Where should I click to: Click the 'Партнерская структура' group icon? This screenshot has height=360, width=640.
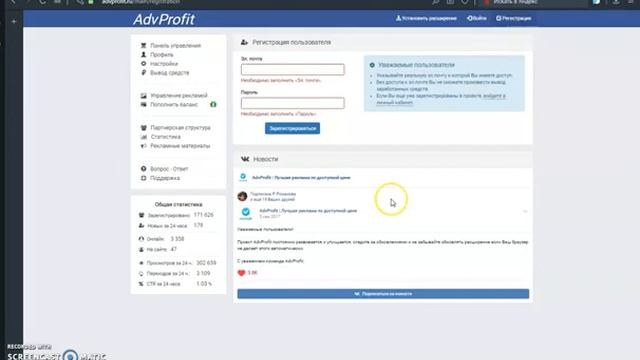[x=143, y=128]
